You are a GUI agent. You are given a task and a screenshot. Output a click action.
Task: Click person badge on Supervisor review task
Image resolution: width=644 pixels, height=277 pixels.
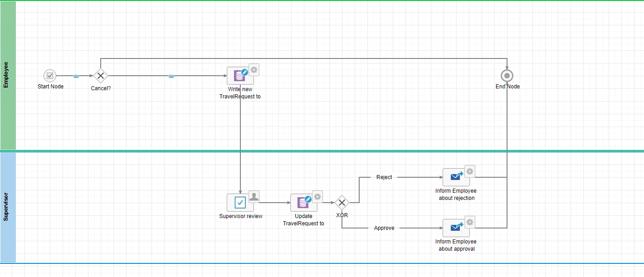[x=254, y=196]
